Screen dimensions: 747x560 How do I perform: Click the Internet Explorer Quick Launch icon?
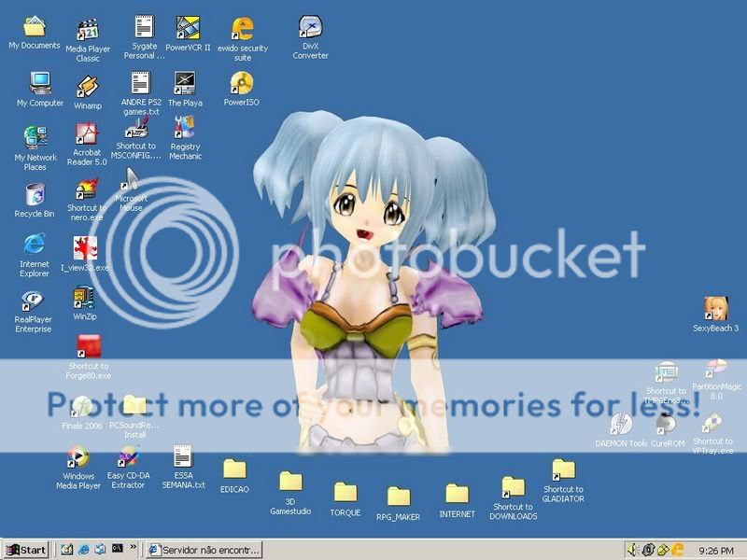click(84, 550)
